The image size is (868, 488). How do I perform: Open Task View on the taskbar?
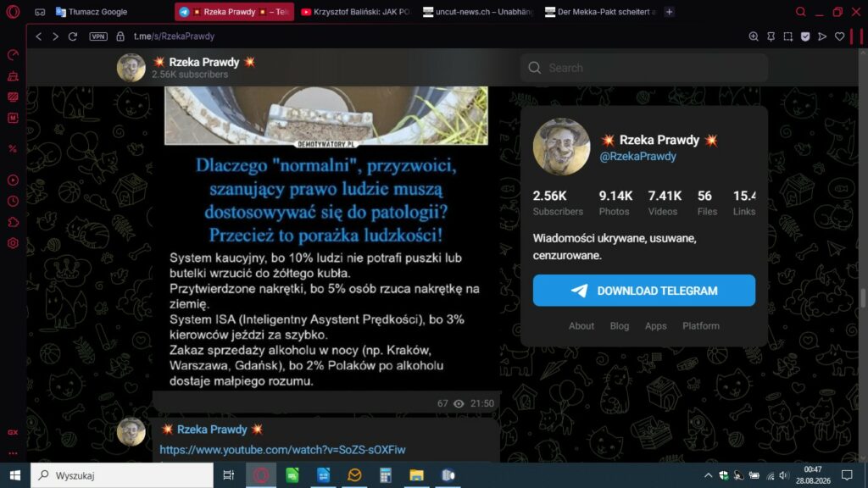228,475
